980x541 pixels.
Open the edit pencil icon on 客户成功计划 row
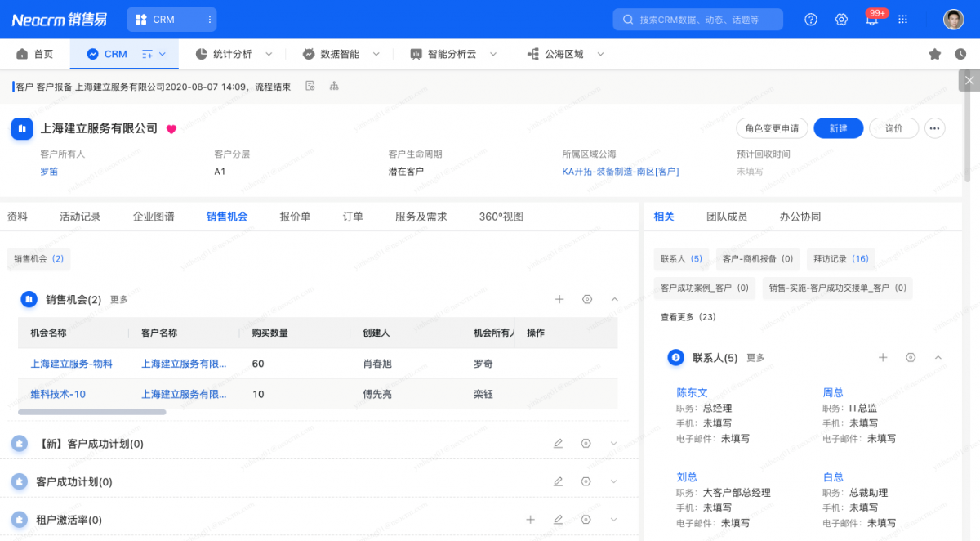558,481
